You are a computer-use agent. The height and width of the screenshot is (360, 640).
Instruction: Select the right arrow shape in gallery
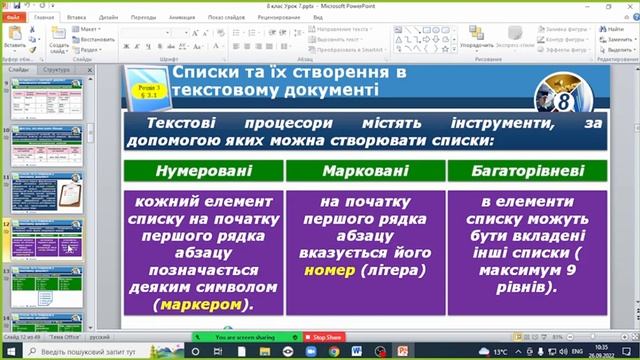coord(427,40)
